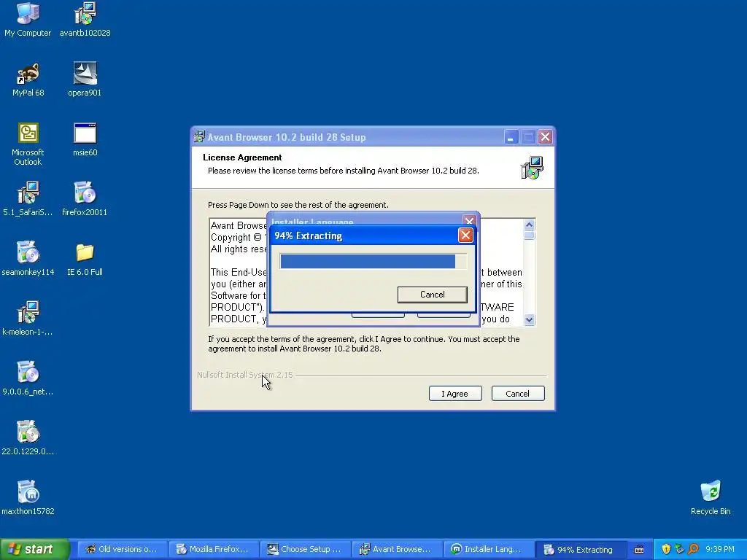Select maxthon15782 installer icon
Image resolution: width=747 pixels, height=560 pixels.
click(28, 497)
